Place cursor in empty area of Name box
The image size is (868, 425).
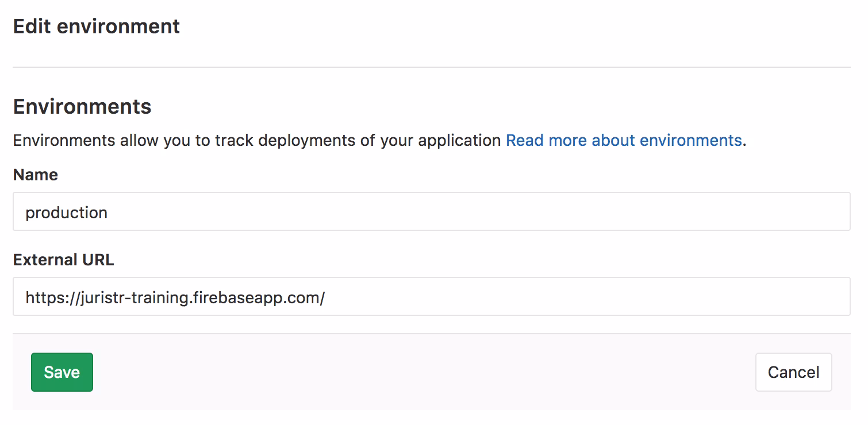[517, 212]
